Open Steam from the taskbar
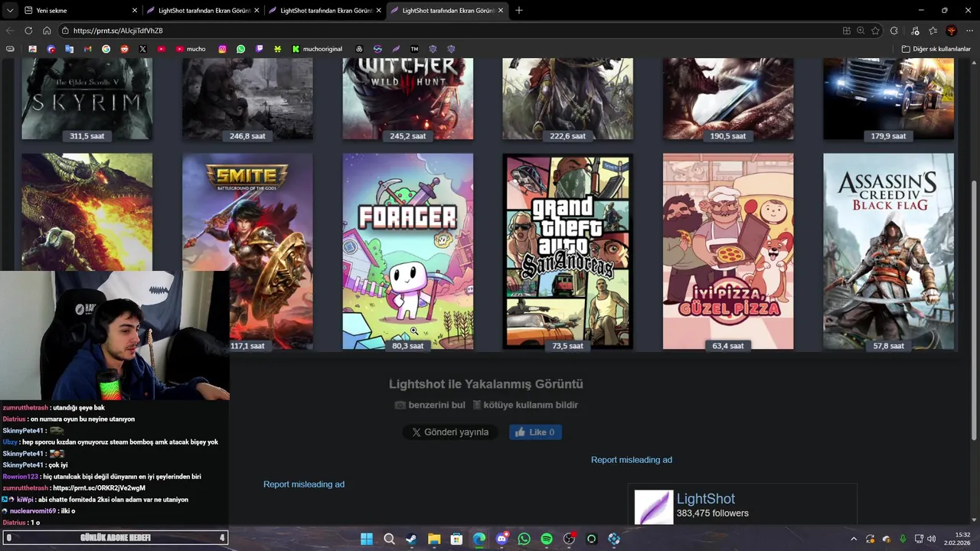 [x=412, y=539]
